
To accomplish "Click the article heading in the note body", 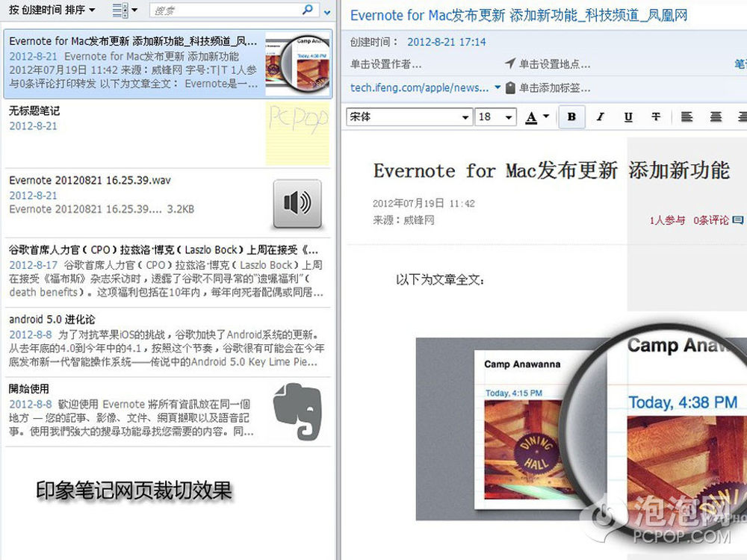I will 551,170.
